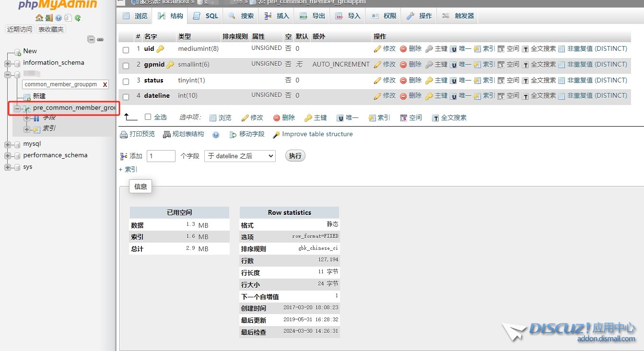
Task: Tick the 全选 select-all checkbox
Action: click(x=148, y=117)
